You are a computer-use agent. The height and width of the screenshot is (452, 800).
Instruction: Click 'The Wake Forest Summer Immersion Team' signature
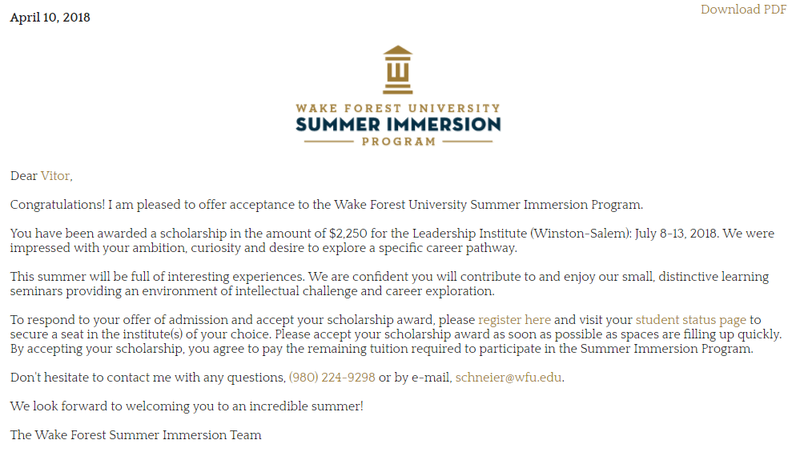(136, 435)
